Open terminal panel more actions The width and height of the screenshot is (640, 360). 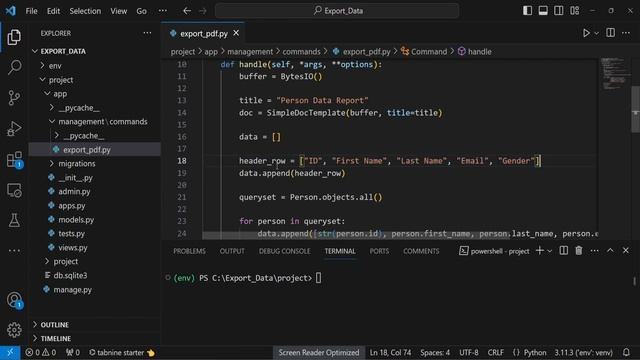click(x=594, y=251)
